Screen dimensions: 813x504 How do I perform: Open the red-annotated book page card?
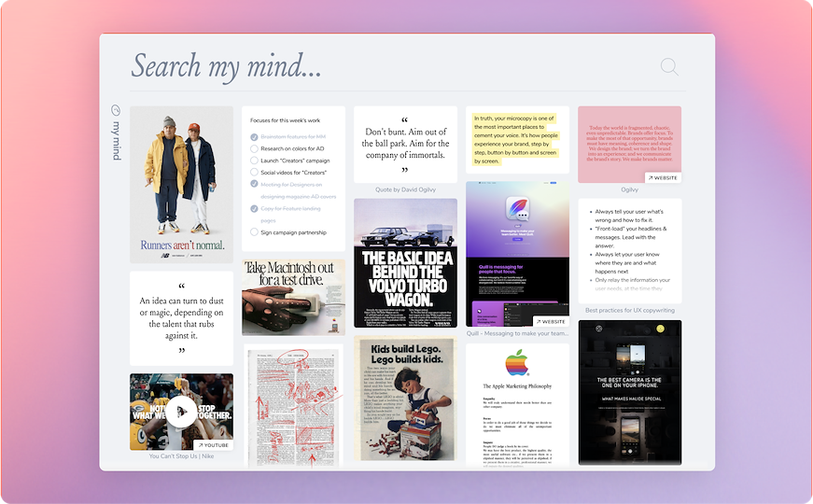293,407
